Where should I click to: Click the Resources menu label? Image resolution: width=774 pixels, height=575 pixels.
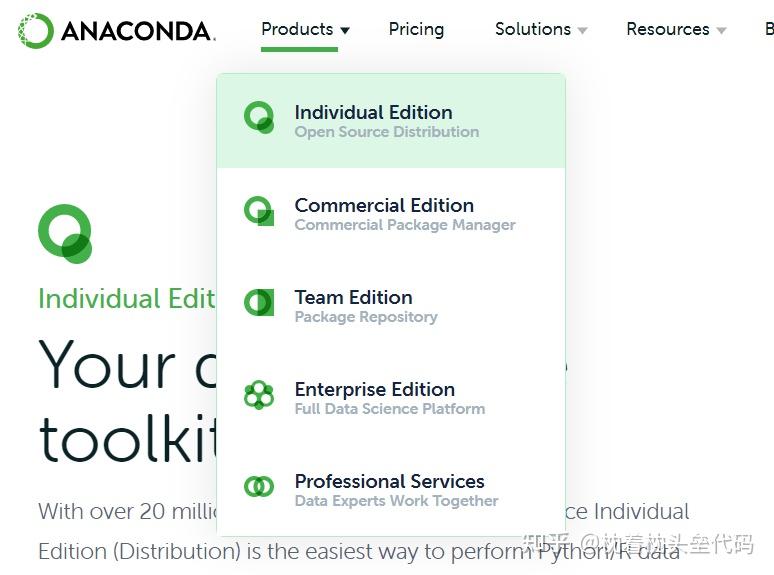[667, 29]
